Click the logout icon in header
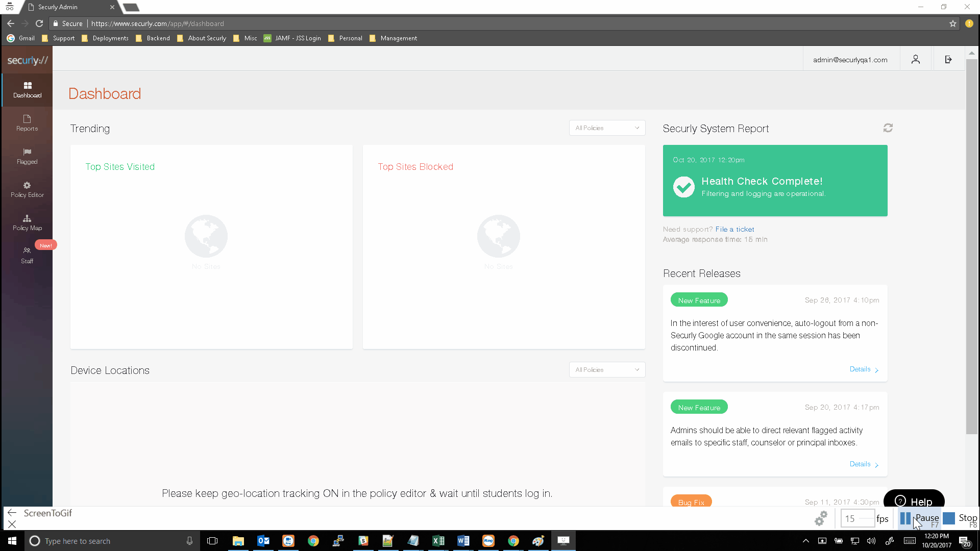This screenshot has width=980, height=551. [x=948, y=60]
